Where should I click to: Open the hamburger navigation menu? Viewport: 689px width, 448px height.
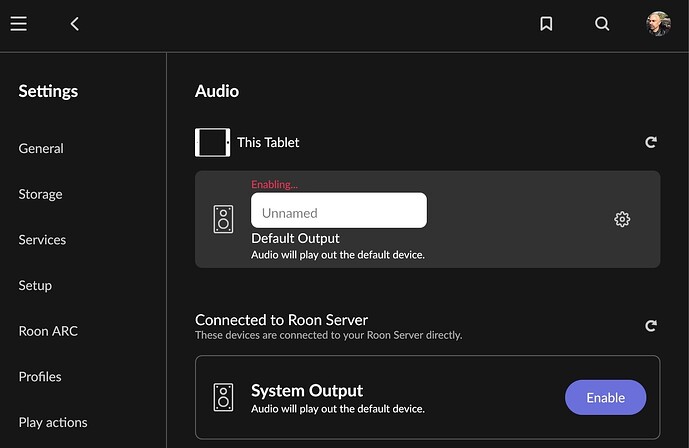click(18, 24)
